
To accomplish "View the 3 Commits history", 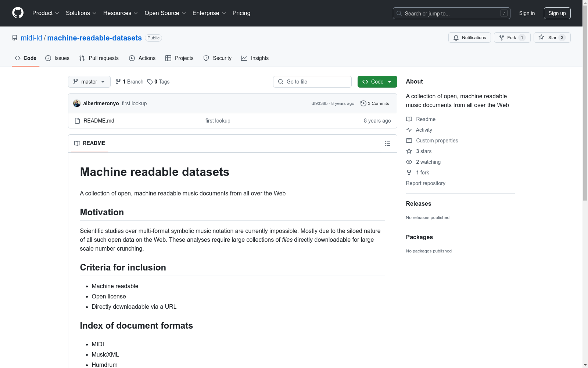I will (375, 103).
